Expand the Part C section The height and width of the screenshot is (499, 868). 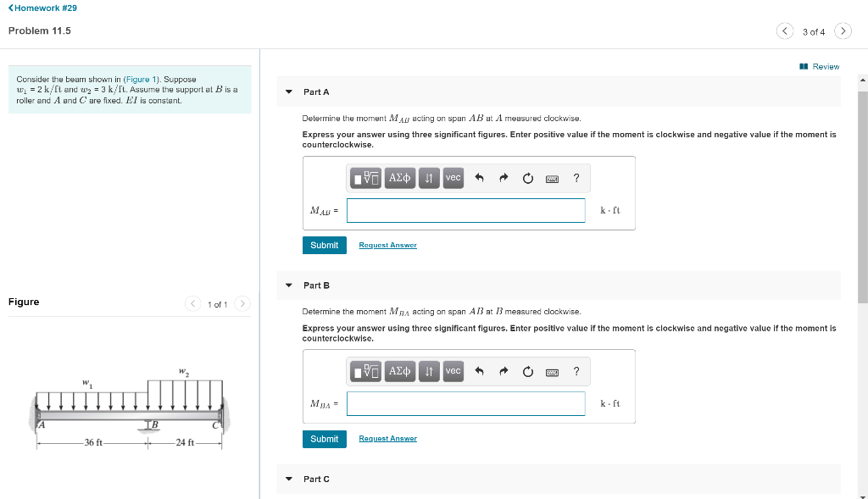[288, 479]
